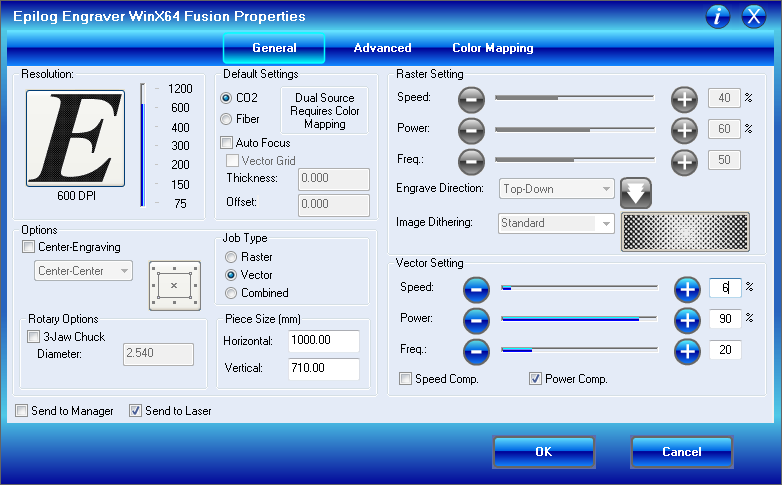Click the vector Power value field
Screen dimensions: 782x485
coord(725,319)
